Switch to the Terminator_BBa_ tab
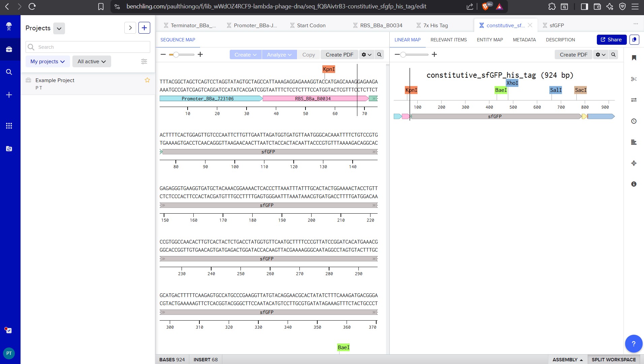 (x=190, y=25)
